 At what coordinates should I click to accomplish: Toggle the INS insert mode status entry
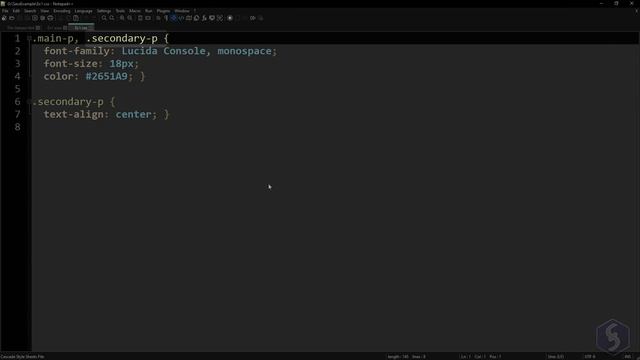pos(628,357)
